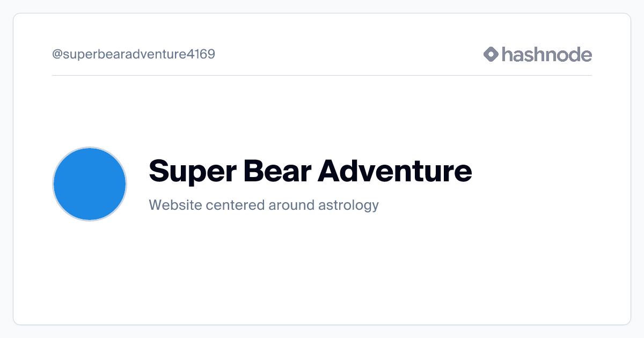This screenshot has height=338, width=644.
Task: Open the Super Bear Adventure title
Action: 310,171
